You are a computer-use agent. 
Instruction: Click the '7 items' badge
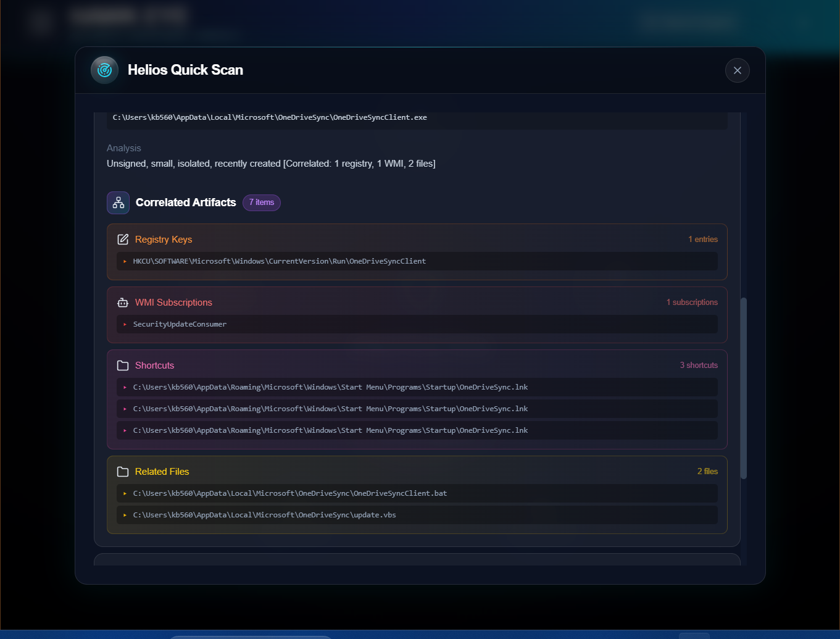262,203
